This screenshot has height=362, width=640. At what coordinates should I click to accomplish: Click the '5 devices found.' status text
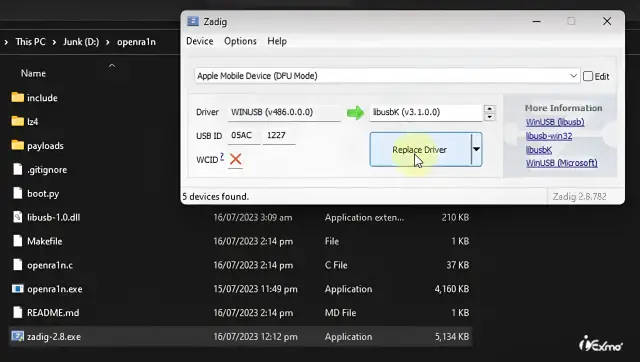215,197
